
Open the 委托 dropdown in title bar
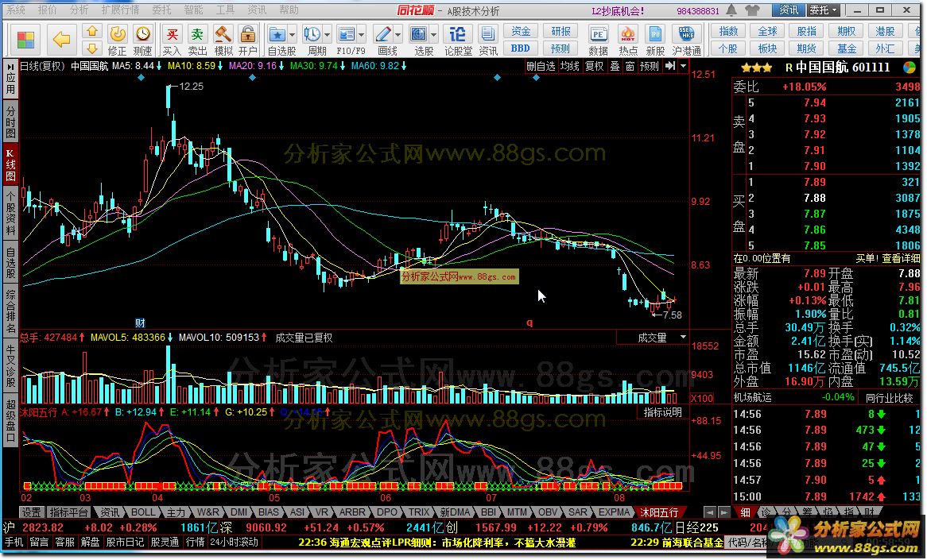point(823,10)
